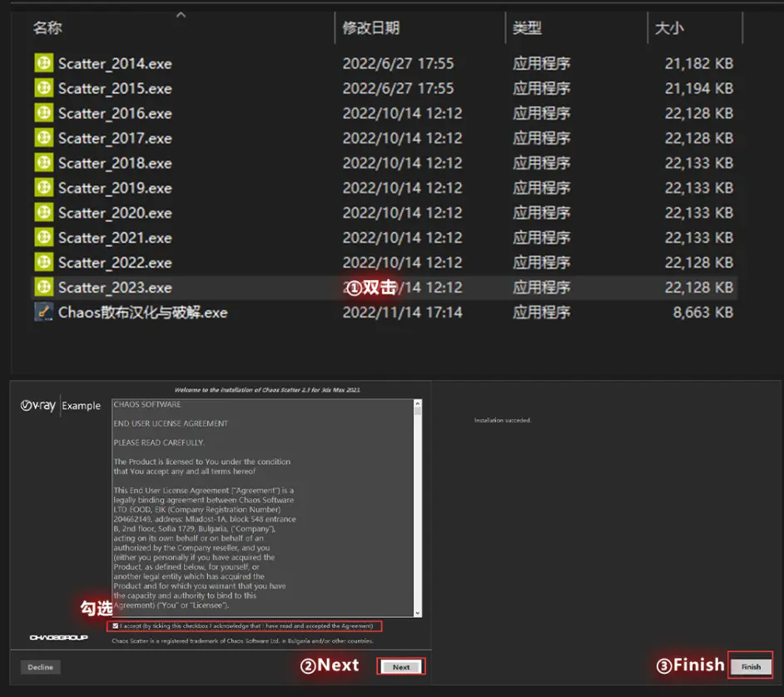
Task: Click the Scatter_2019.exe file icon
Action: (x=44, y=188)
